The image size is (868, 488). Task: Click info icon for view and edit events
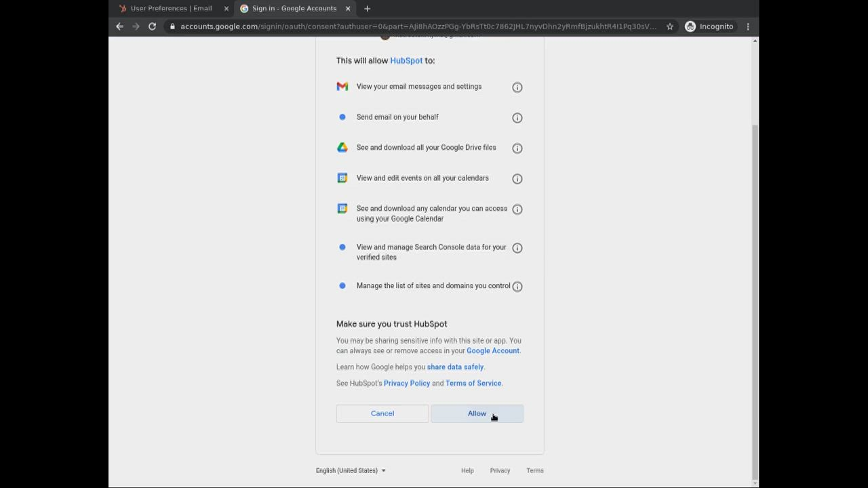517,178
